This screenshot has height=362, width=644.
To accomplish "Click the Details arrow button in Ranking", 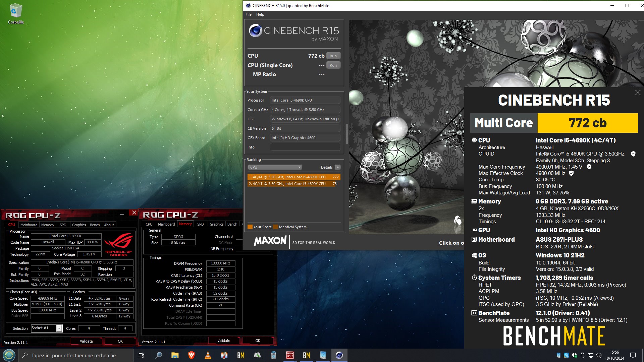I will [x=338, y=167].
